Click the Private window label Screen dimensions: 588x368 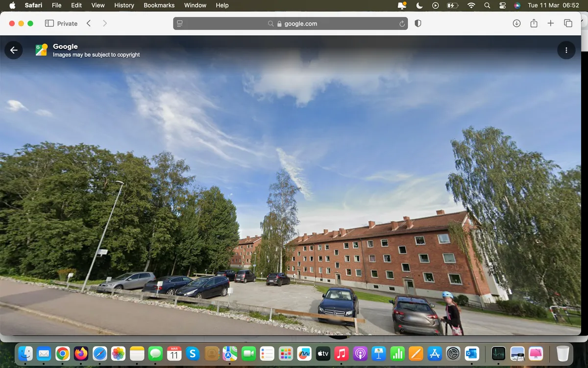67,24
